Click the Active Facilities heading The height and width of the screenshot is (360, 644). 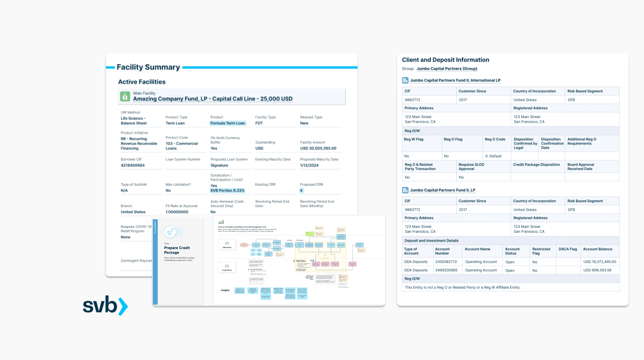(x=142, y=82)
